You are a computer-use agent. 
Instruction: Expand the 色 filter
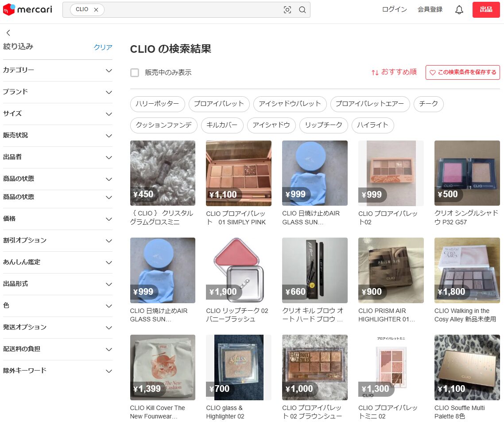pyautogui.click(x=58, y=305)
